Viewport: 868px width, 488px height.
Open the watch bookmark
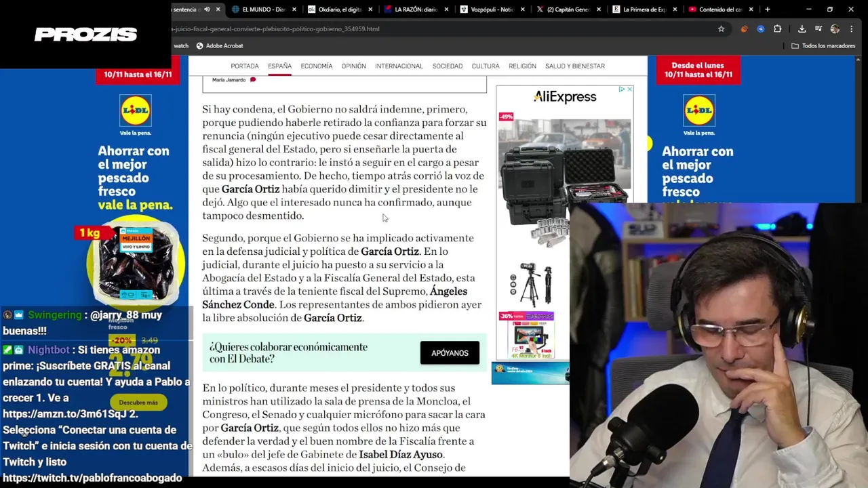coord(181,46)
